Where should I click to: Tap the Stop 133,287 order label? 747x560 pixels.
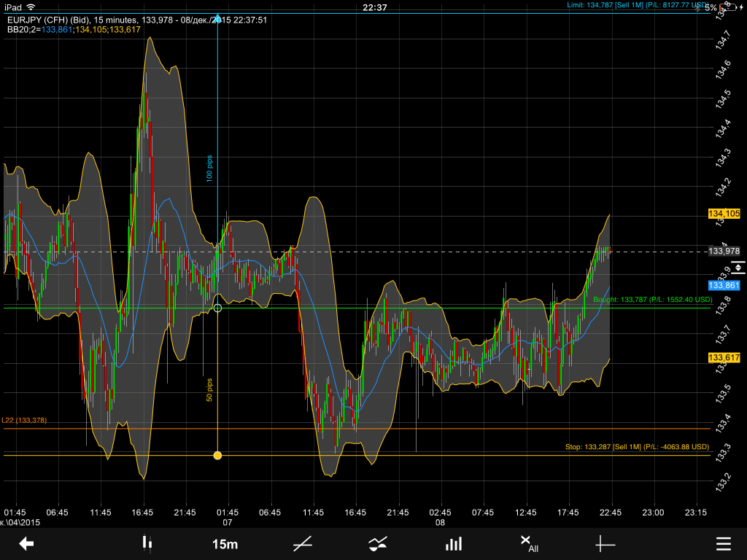tap(636, 447)
